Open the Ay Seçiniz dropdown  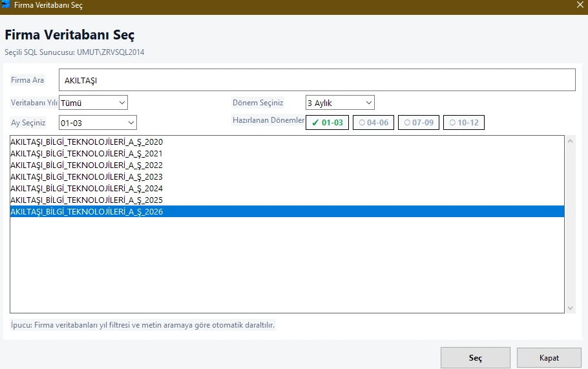98,123
